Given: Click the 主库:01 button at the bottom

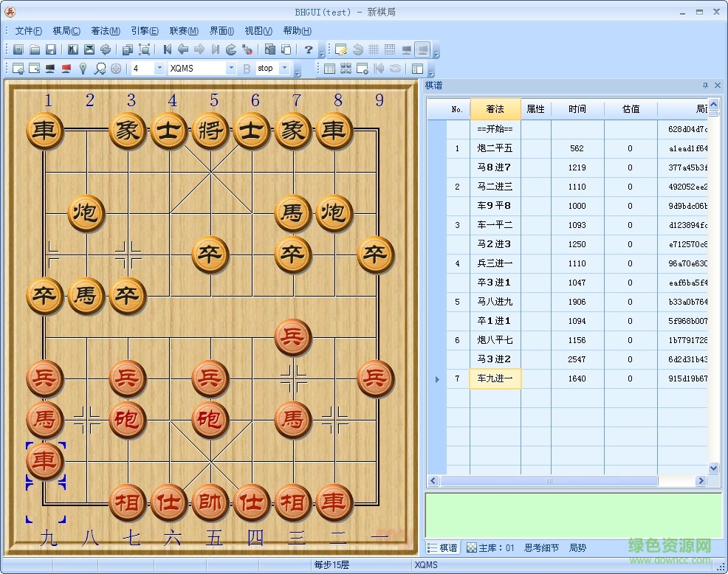Looking at the screenshot, I should [490, 548].
